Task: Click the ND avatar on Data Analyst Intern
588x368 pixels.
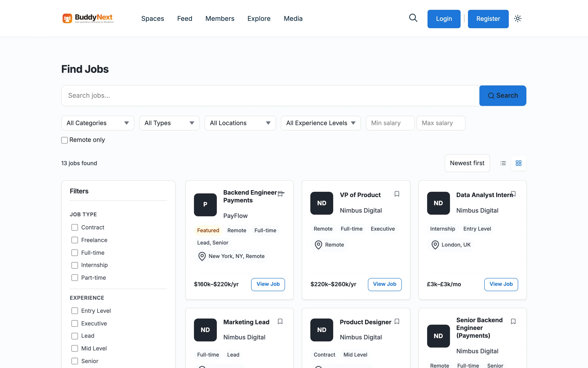Action: (x=438, y=203)
